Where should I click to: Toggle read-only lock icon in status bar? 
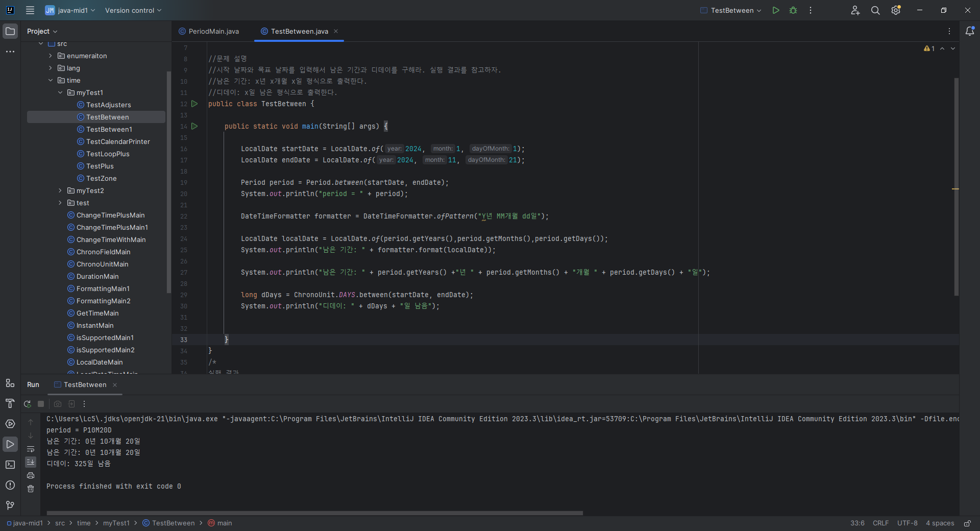pos(967,523)
